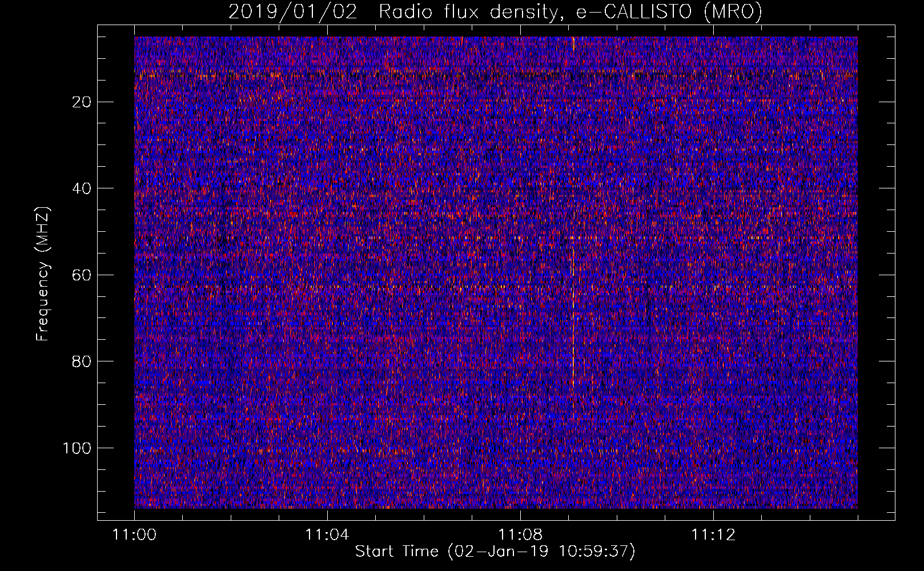This screenshot has width=924, height=571.
Task: Click the 60 frequency tick label
Action: pos(82,275)
